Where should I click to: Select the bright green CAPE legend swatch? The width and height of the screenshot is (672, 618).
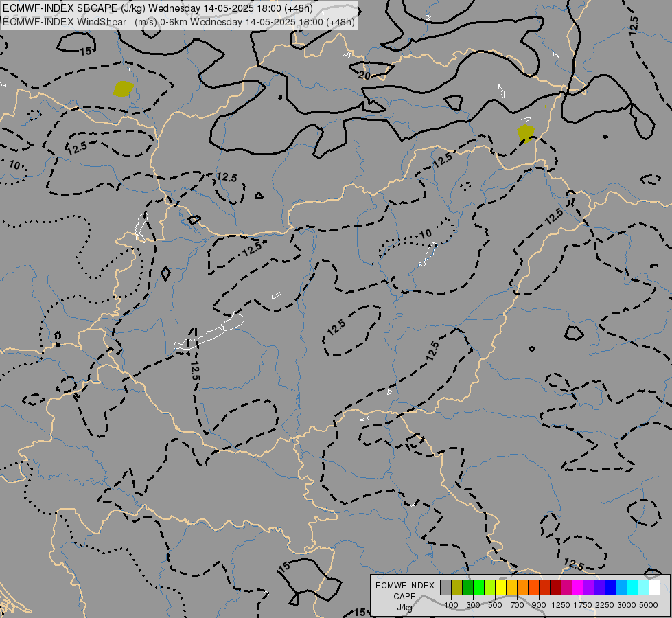[x=478, y=587]
